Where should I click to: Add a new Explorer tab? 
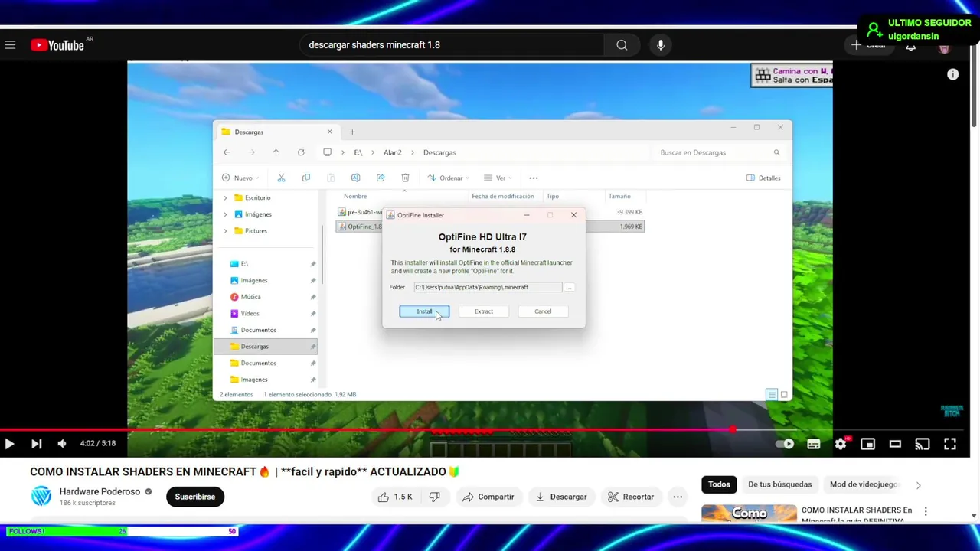352,132
